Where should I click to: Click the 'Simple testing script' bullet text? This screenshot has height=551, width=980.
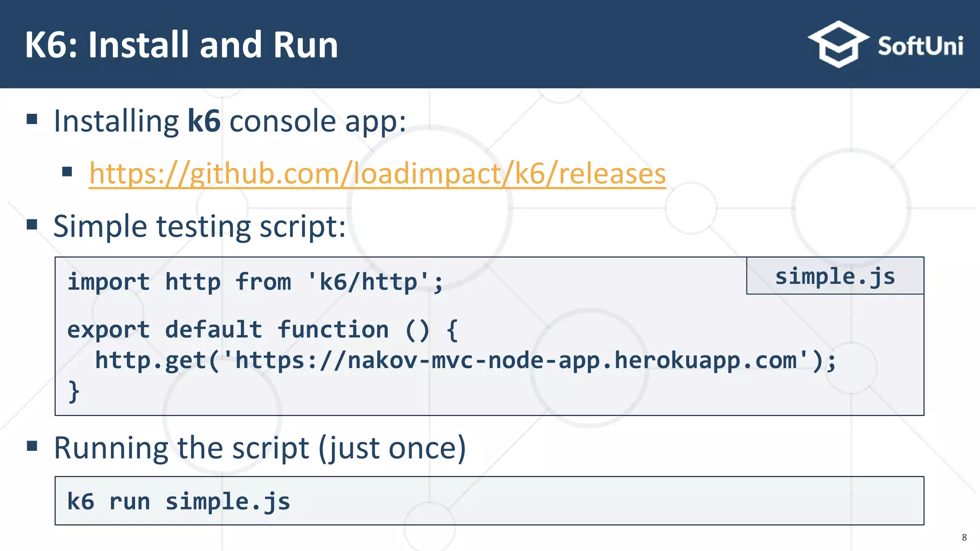199,226
